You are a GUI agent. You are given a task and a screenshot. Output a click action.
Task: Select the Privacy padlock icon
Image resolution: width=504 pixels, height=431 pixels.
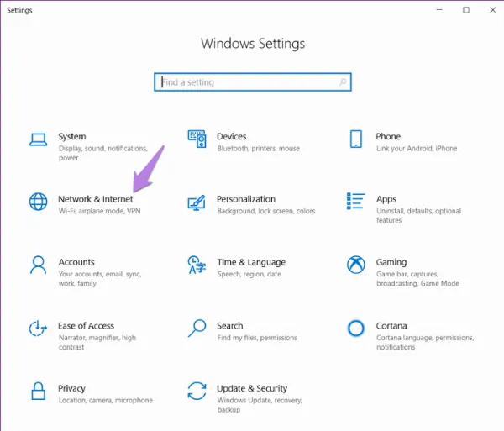[x=38, y=392]
